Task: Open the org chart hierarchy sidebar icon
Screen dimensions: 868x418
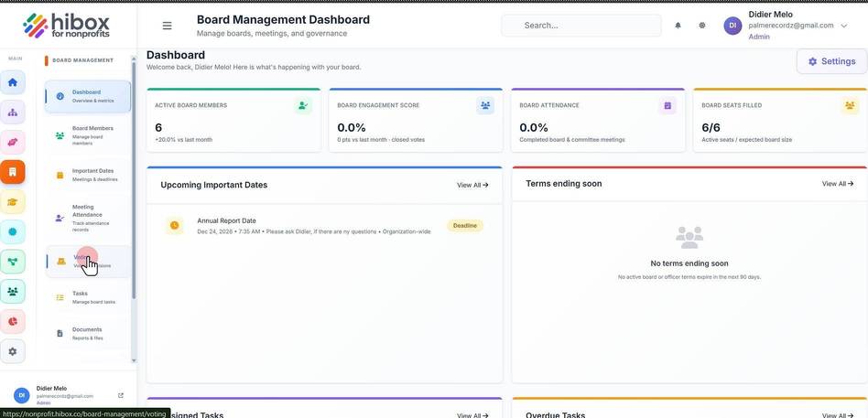Action: tap(13, 113)
